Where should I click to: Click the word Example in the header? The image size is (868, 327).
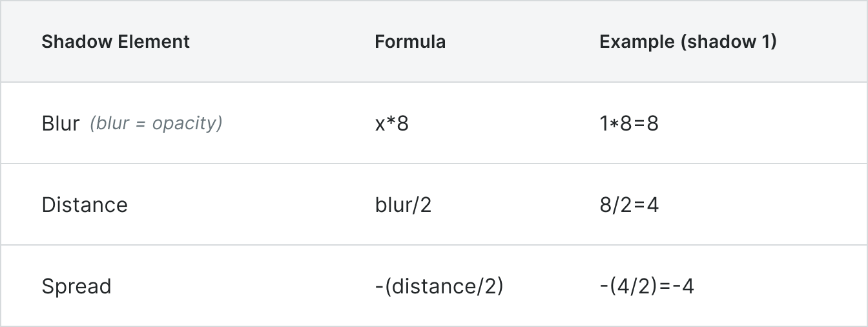tap(637, 42)
